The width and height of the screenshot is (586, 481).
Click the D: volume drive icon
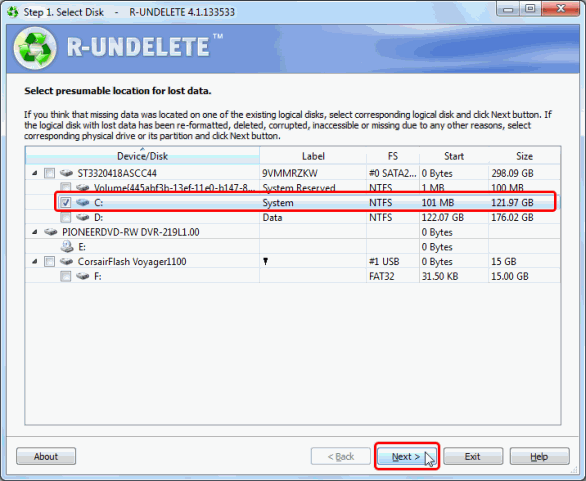pyautogui.click(x=82, y=217)
